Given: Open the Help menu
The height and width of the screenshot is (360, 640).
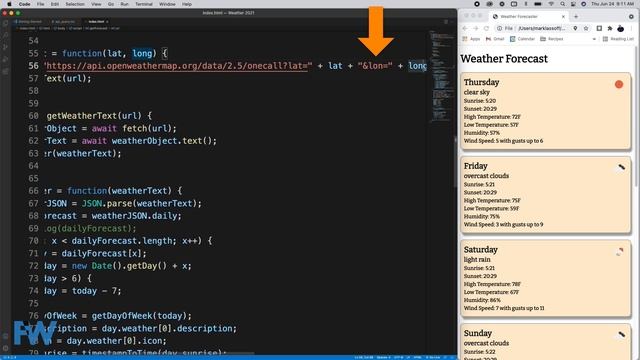Looking at the screenshot, I should [187, 4].
